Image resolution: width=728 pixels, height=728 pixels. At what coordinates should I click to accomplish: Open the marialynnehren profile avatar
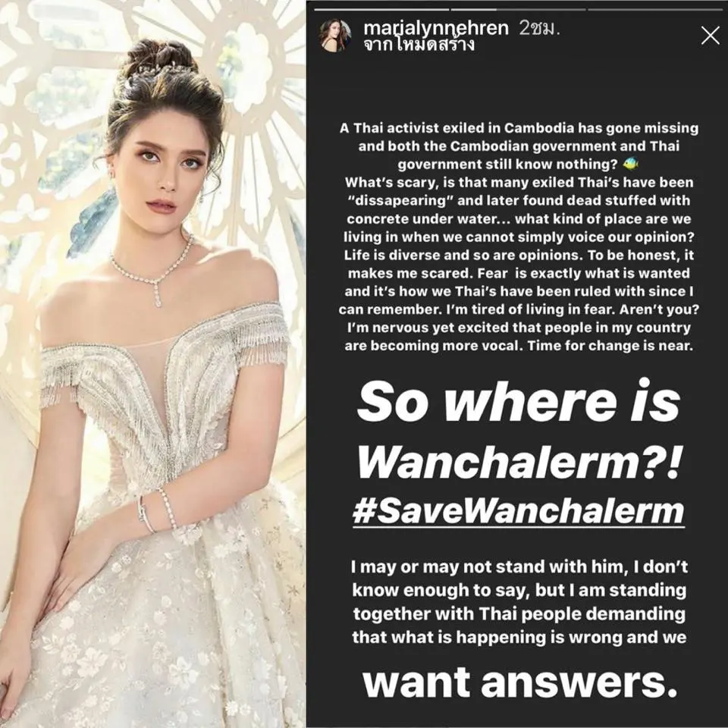click(x=334, y=36)
